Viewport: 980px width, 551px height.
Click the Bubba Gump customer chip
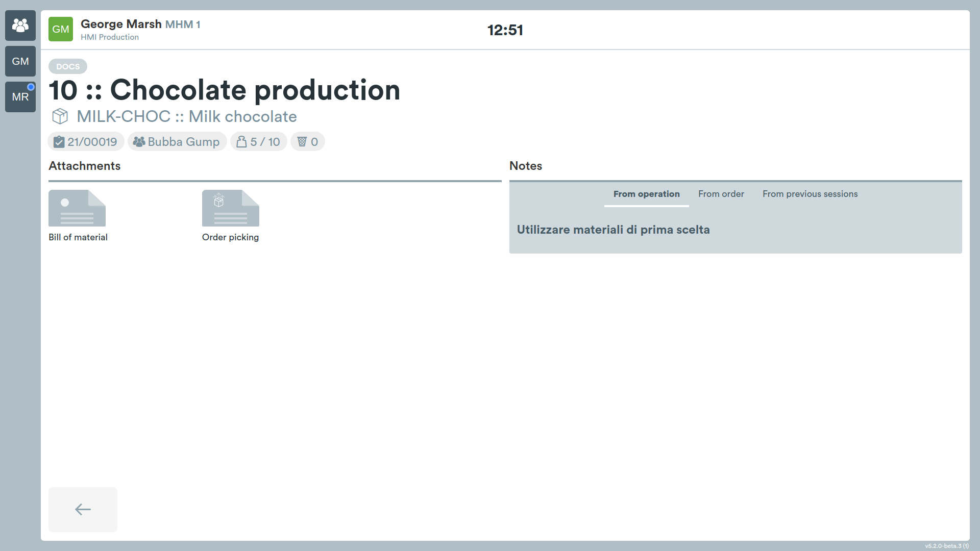click(177, 142)
